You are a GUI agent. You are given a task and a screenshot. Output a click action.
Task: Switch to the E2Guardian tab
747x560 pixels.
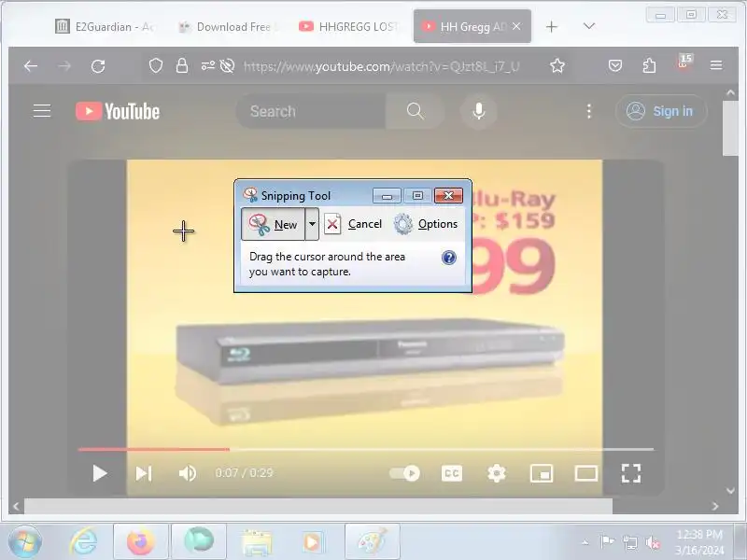point(104,27)
